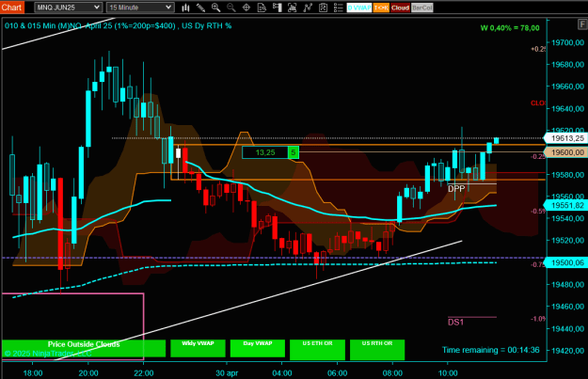Click the 19500,06 price axis marker
Viewport: 588px width, 379px height.
pyautogui.click(x=566, y=262)
